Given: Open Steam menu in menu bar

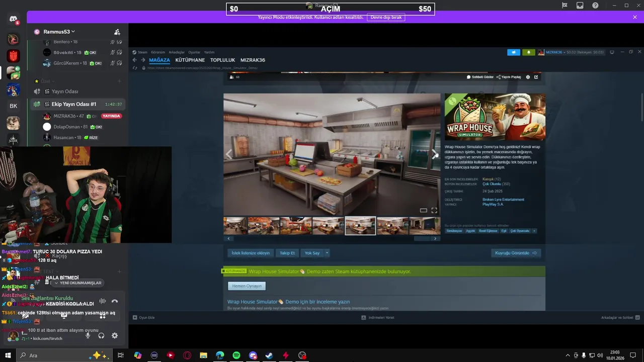Looking at the screenshot, I should pos(142,52).
